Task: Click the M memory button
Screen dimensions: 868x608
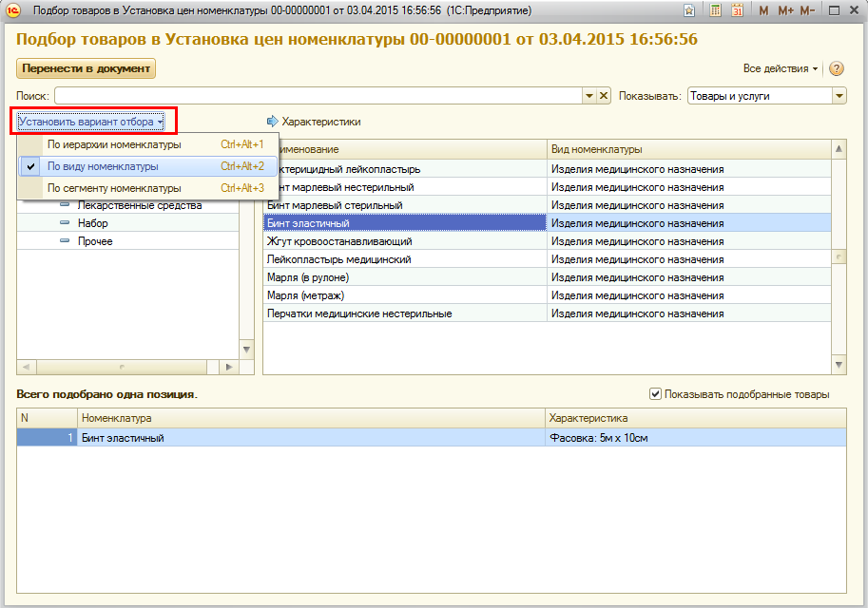Action: coord(764,10)
